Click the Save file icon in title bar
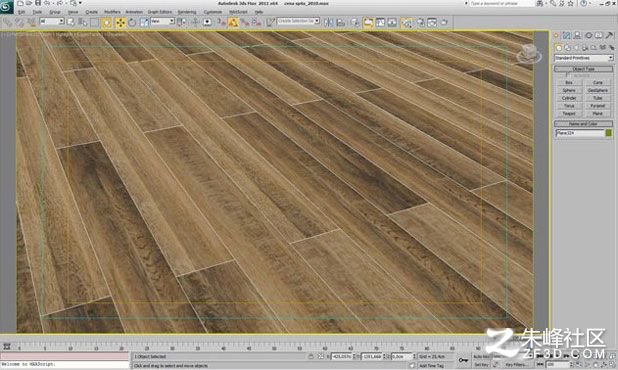Image resolution: width=618 pixels, height=370 pixels. click(38, 3)
